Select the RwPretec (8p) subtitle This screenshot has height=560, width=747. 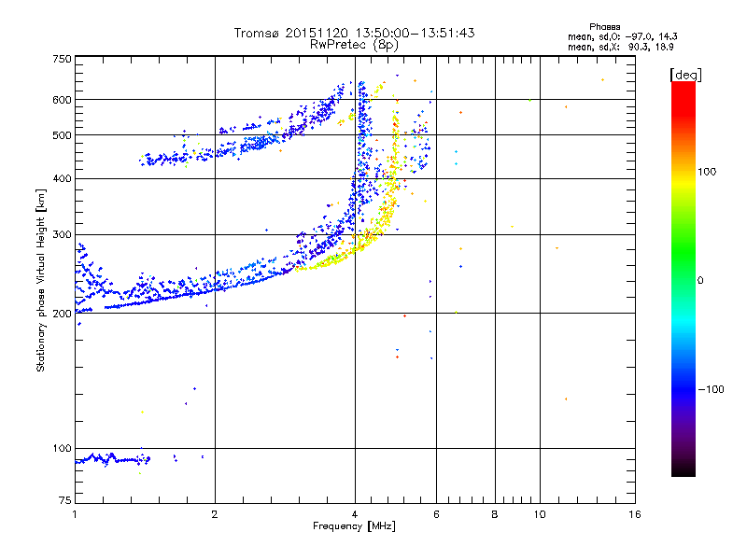[354, 45]
